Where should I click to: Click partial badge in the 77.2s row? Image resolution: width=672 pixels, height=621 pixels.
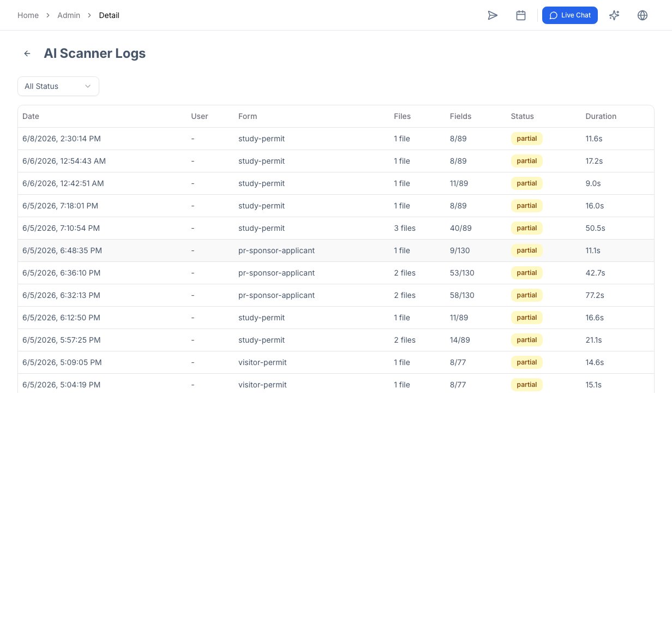(527, 295)
